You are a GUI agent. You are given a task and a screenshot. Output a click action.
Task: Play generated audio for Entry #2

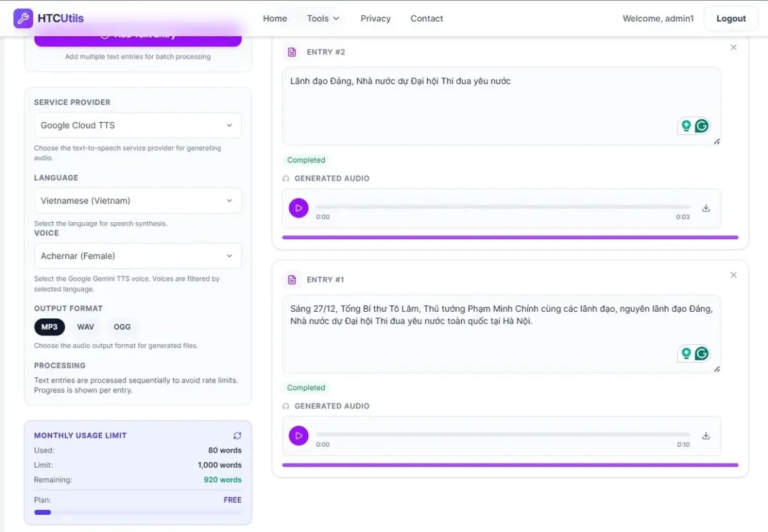[x=298, y=208]
